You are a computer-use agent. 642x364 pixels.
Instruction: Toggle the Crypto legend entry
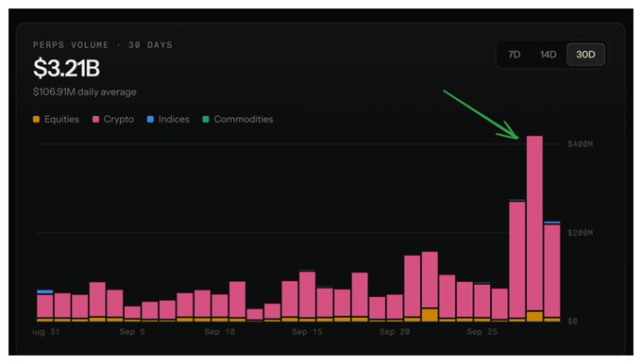pos(113,119)
